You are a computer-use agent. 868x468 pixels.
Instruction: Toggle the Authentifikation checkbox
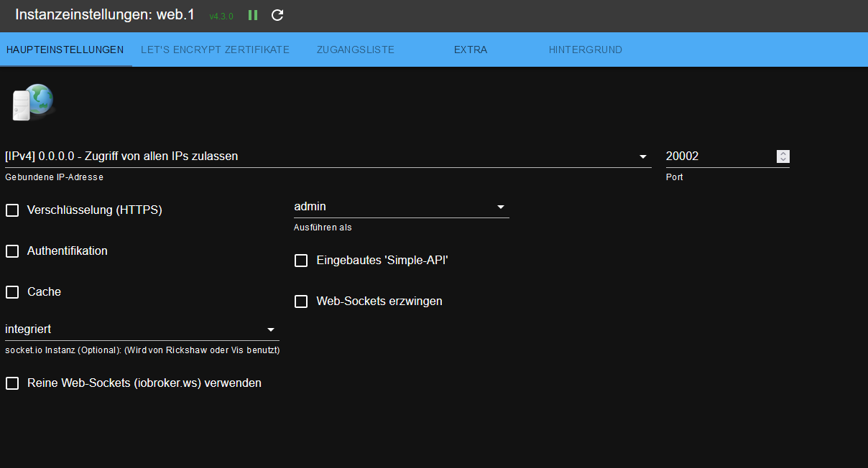(x=12, y=251)
